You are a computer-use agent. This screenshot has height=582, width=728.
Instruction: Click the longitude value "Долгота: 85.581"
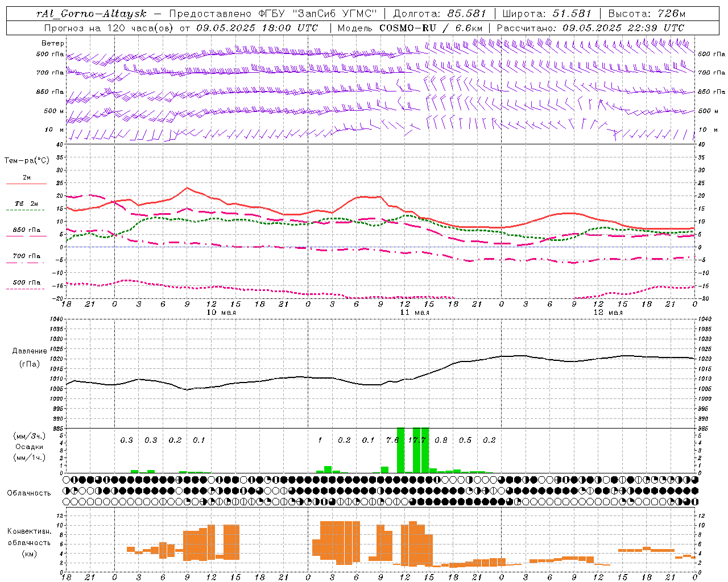click(x=440, y=13)
